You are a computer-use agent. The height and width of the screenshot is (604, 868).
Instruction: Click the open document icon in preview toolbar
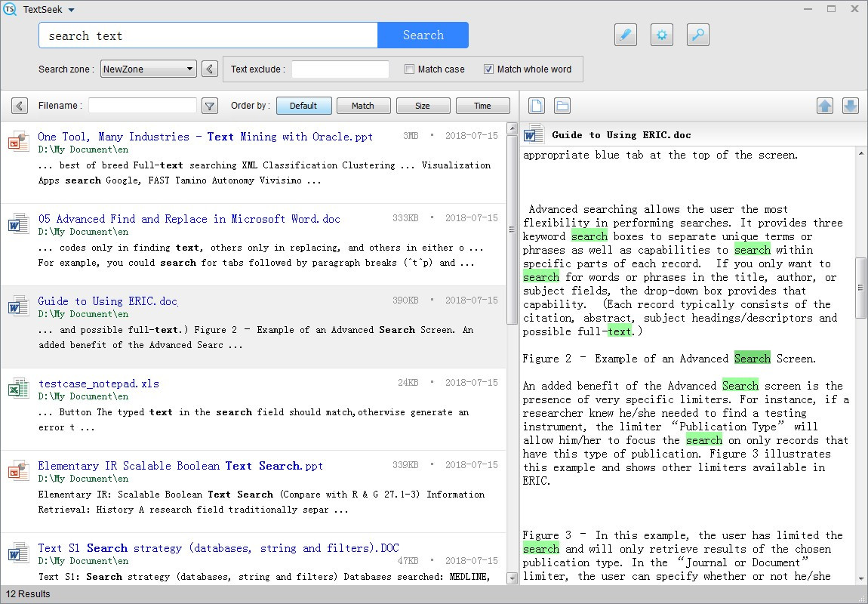pos(537,106)
